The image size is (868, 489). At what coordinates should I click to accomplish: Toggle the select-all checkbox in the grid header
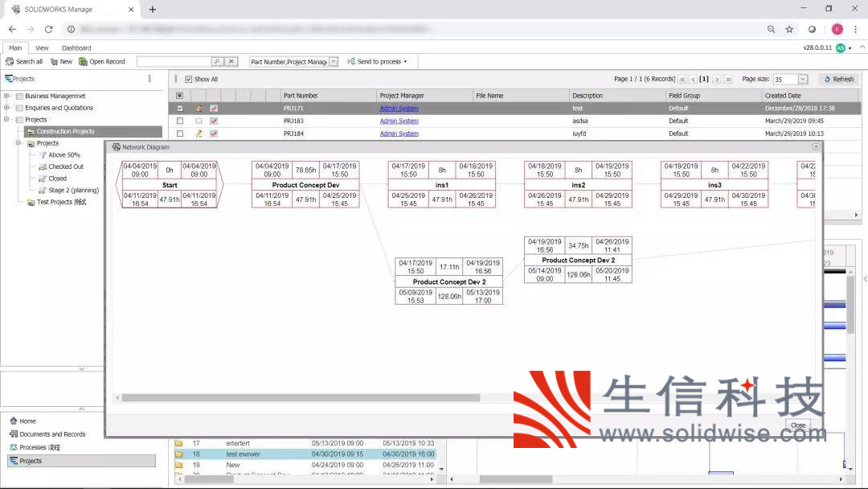179,95
